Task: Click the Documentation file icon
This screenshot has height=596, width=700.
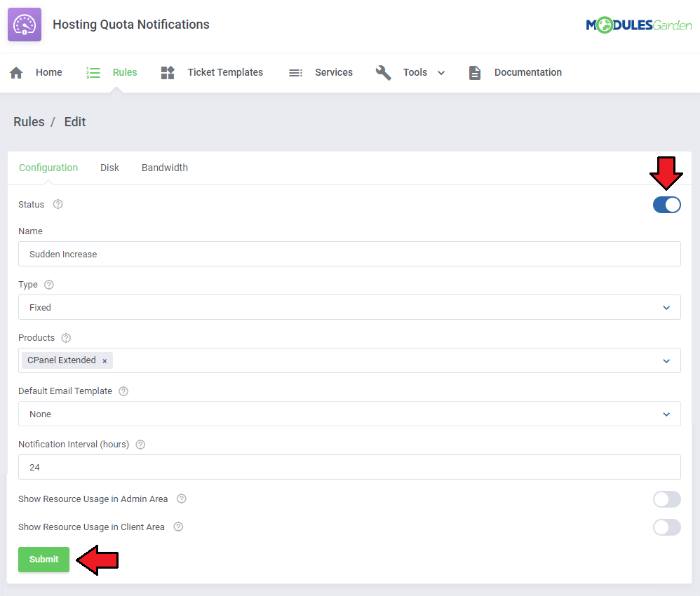Action: point(475,73)
